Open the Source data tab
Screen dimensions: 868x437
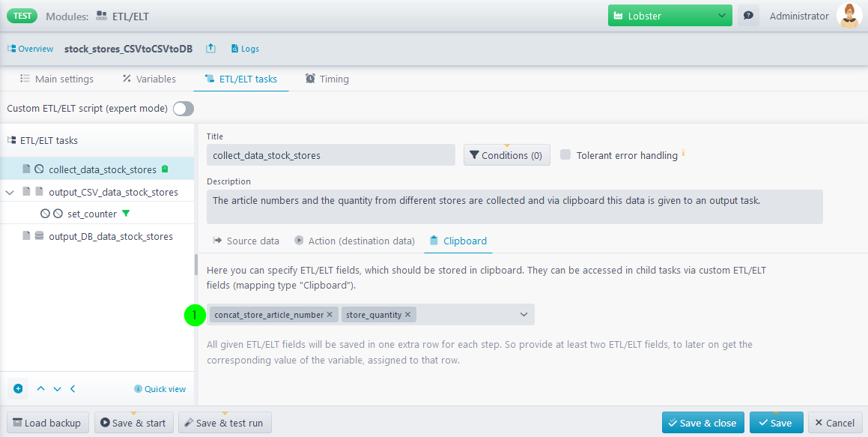pyautogui.click(x=246, y=241)
